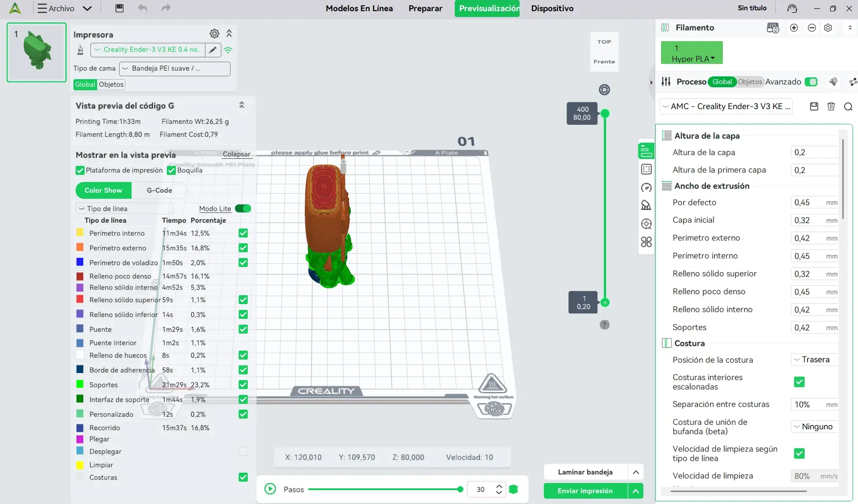This screenshot has height=504, width=858.
Task: Click the bottom handle of layer slider
Action: pyautogui.click(x=605, y=303)
